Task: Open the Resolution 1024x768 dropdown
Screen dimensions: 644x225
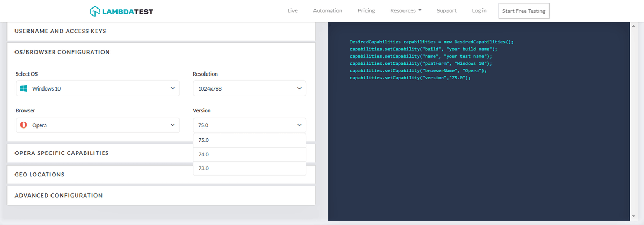Action: (x=249, y=88)
